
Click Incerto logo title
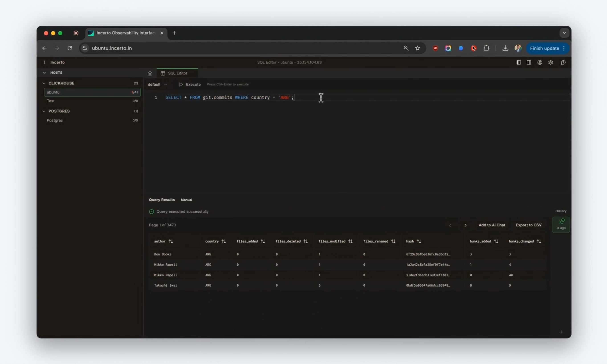57,62
